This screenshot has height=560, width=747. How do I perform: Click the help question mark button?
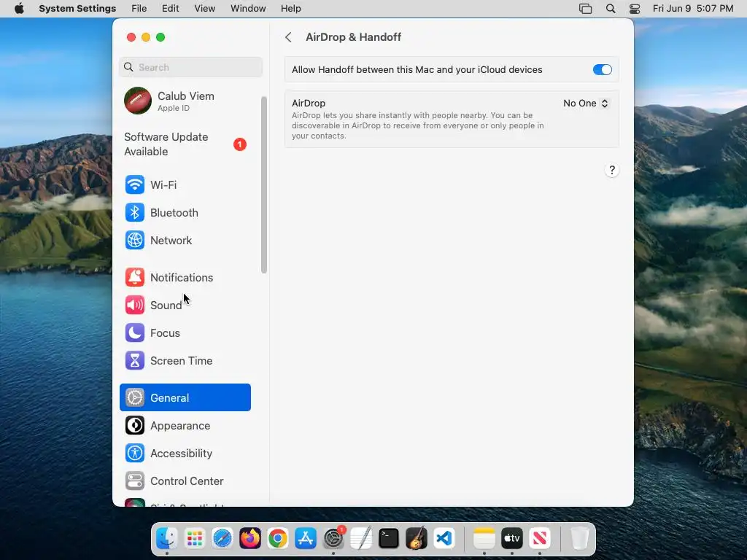coord(612,170)
